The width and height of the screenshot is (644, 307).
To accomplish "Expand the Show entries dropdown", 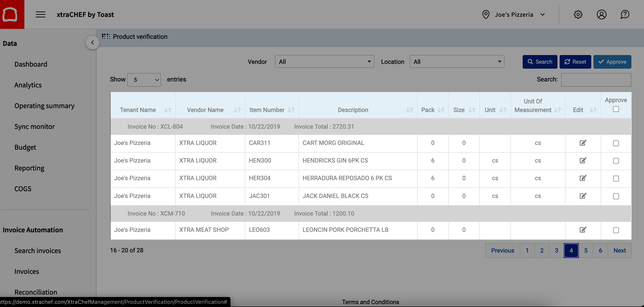I will pos(144,80).
